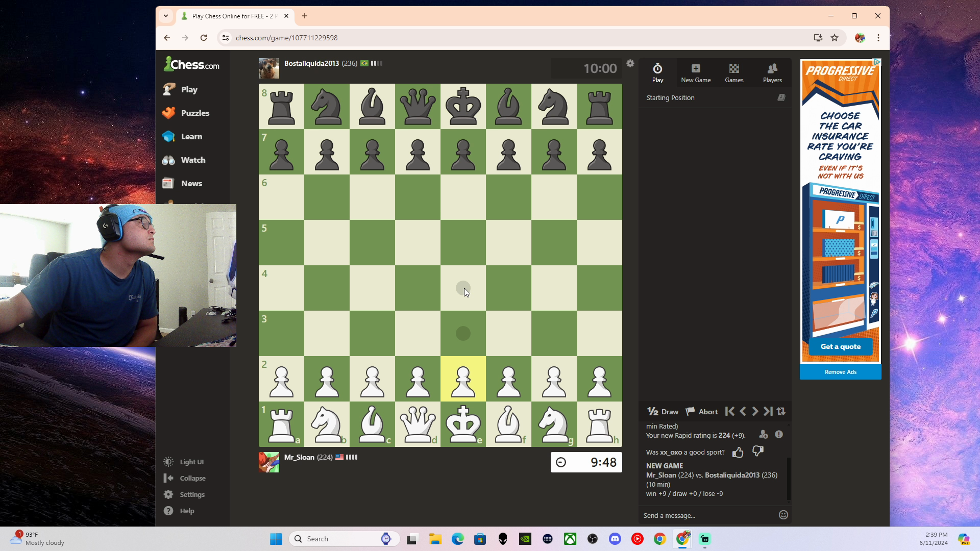Step back one move
Viewport: 980px width, 551px height.
(743, 411)
